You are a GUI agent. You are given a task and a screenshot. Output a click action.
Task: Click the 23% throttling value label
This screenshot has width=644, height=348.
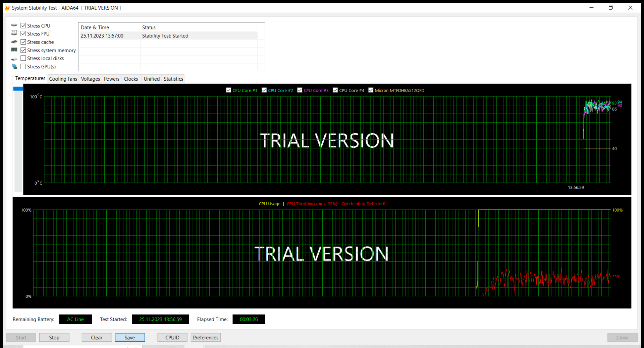pos(616,277)
